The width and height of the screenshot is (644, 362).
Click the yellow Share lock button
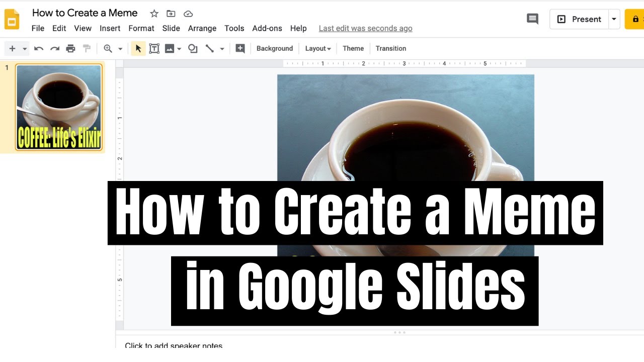point(635,19)
